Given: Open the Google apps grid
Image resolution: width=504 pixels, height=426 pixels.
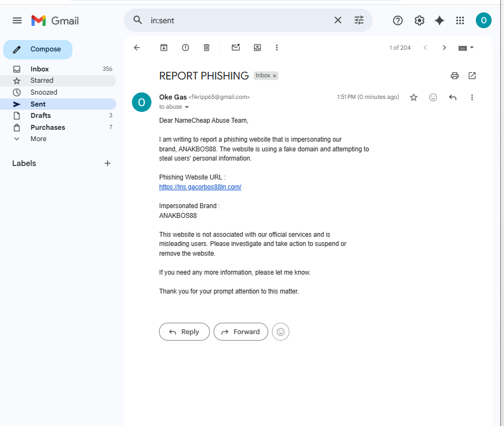Looking at the screenshot, I should click(460, 21).
